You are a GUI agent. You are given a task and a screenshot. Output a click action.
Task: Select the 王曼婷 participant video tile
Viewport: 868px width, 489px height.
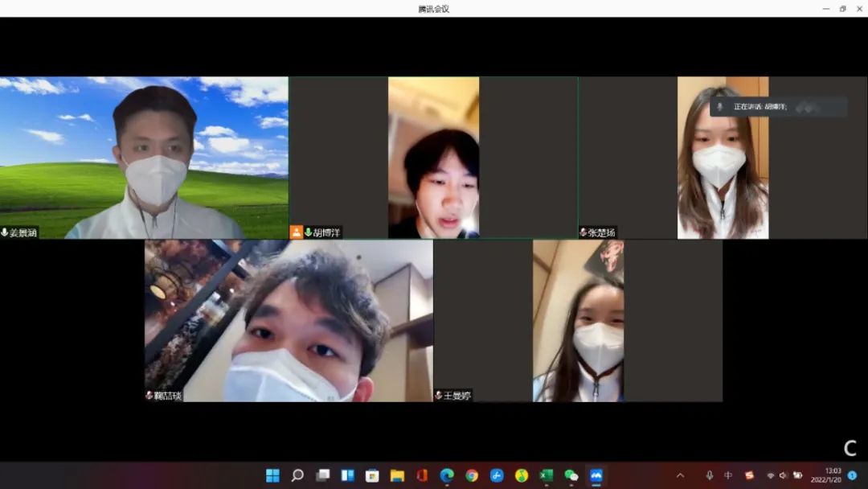point(578,320)
